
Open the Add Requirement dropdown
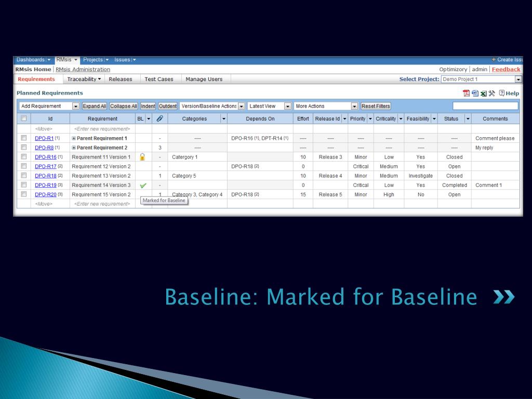(49, 106)
